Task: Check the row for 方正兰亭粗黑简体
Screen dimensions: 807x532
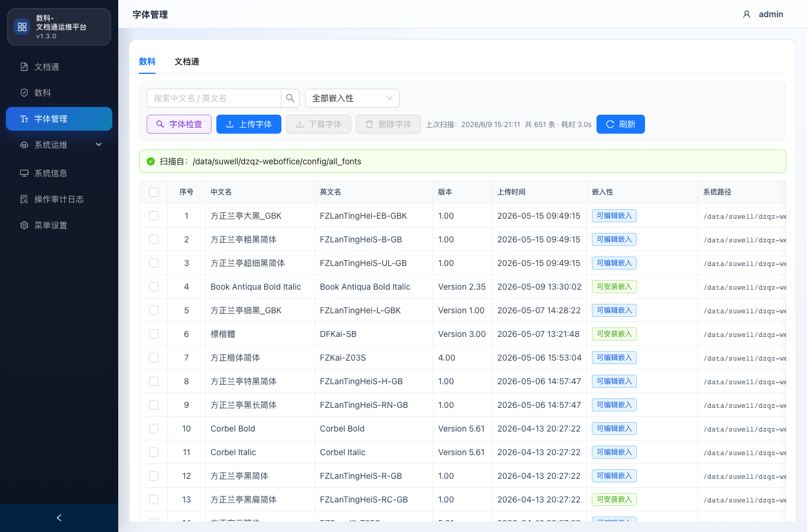Action: point(154,239)
